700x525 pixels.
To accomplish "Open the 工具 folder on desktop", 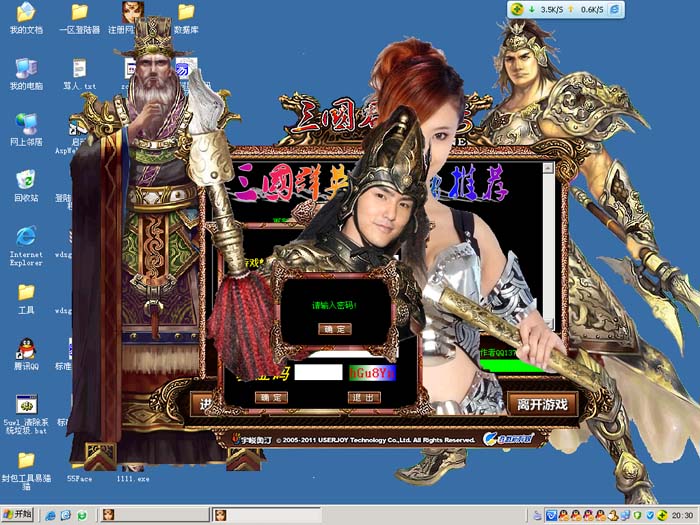I will 25,297.
